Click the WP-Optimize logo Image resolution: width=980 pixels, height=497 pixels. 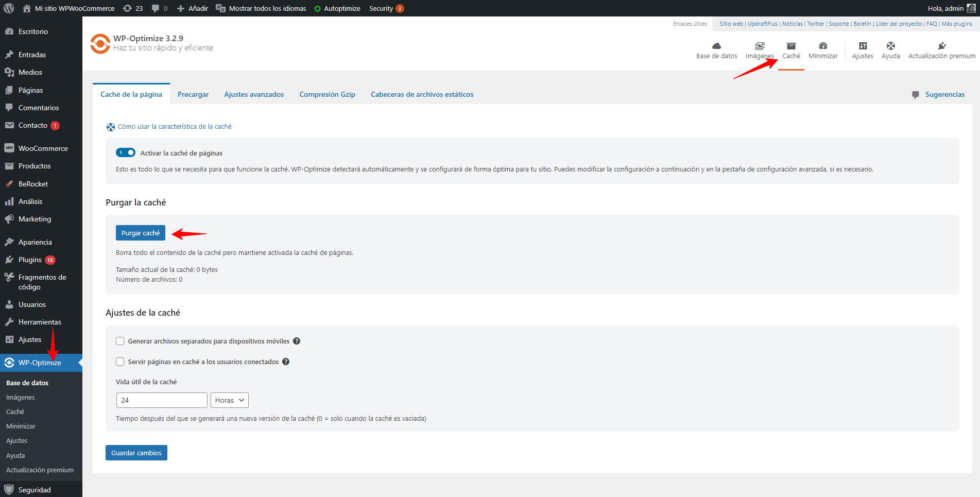click(x=100, y=44)
